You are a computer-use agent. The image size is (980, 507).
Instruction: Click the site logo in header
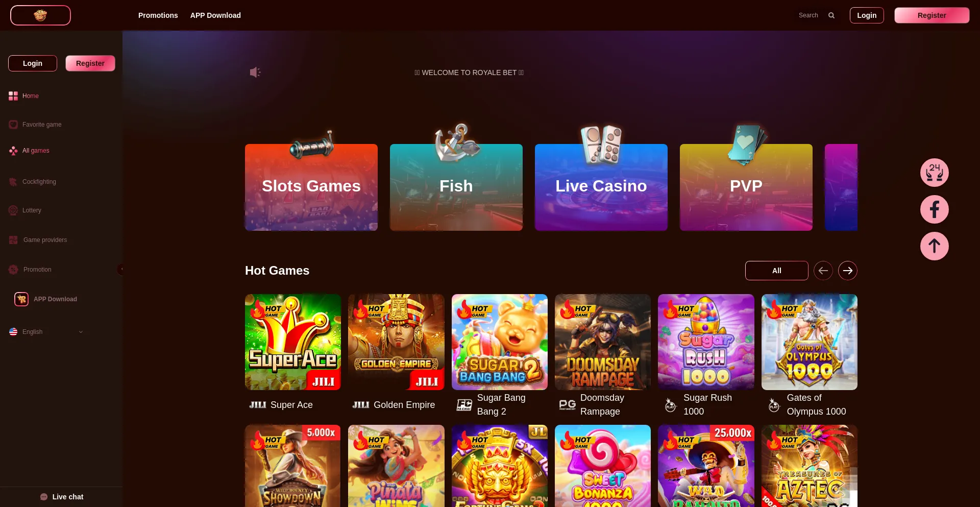pyautogui.click(x=40, y=15)
